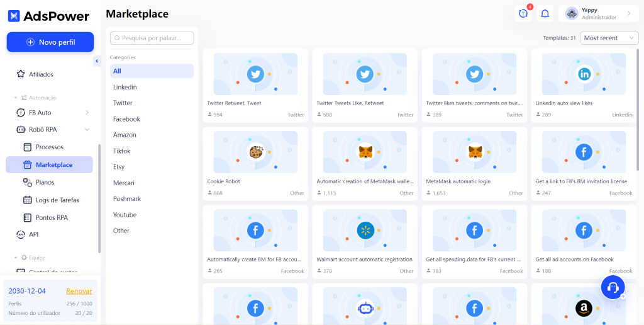644x325 pixels.
Task: Choose the Youtube category
Action: coord(125,215)
